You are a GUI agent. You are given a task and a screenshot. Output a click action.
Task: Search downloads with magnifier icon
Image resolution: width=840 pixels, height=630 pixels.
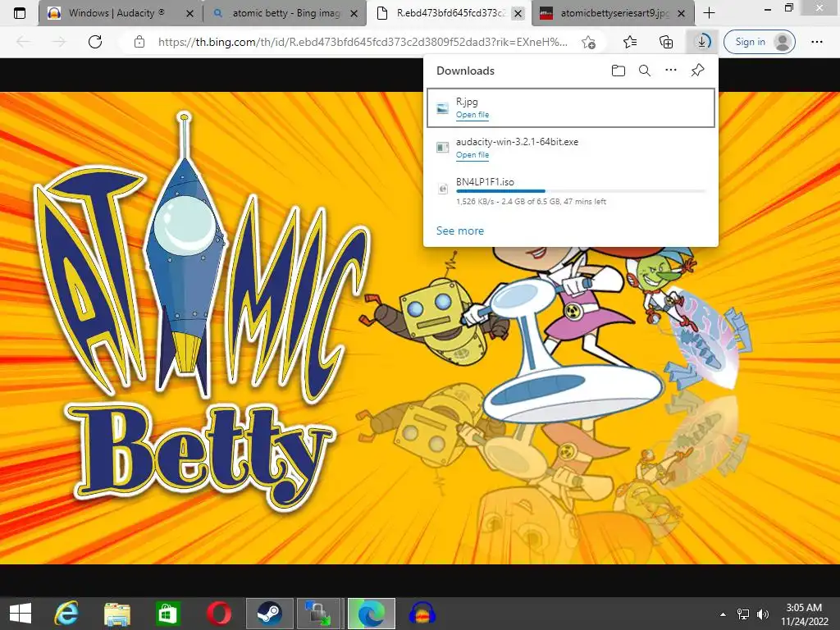645,71
